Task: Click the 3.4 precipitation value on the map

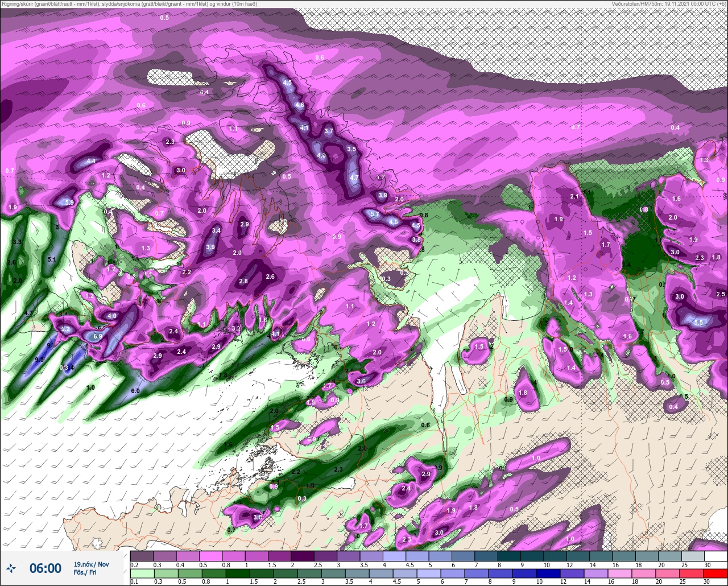Action: pyautogui.click(x=216, y=230)
